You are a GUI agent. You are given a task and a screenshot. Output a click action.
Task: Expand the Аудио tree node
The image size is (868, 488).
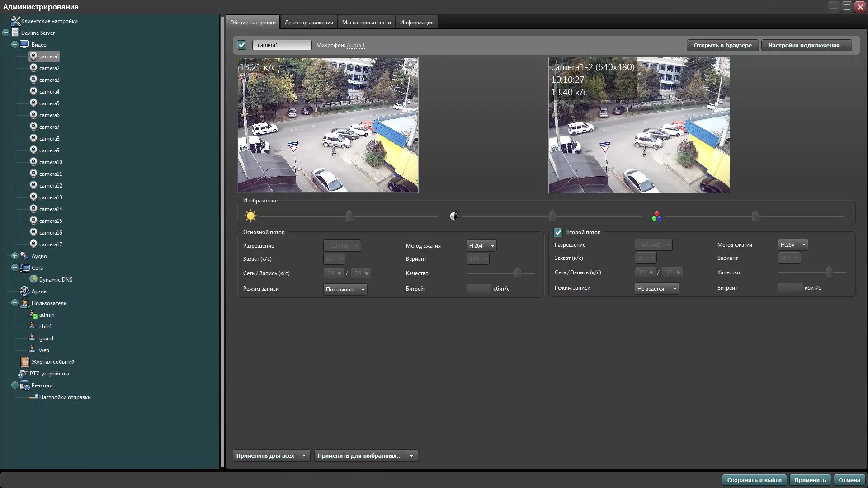tap(14, 256)
